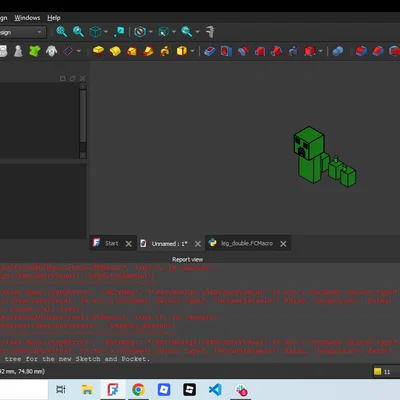Click the FreeCAD taskbar icon
Screen dimensions: 400x400
coord(113,389)
